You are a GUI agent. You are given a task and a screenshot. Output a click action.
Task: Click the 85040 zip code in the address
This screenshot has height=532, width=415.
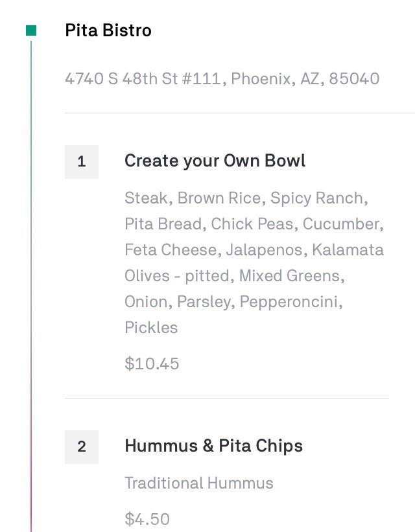(x=354, y=79)
